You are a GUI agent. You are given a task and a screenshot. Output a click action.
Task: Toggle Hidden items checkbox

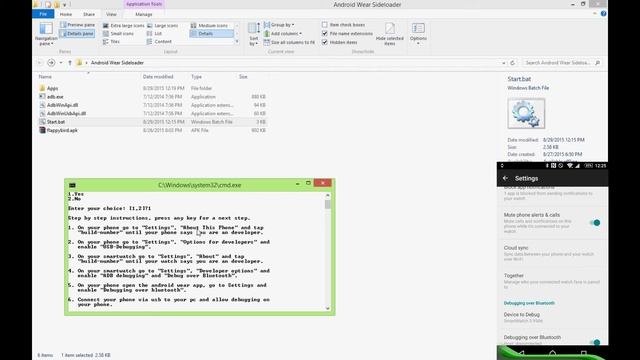(340, 42)
